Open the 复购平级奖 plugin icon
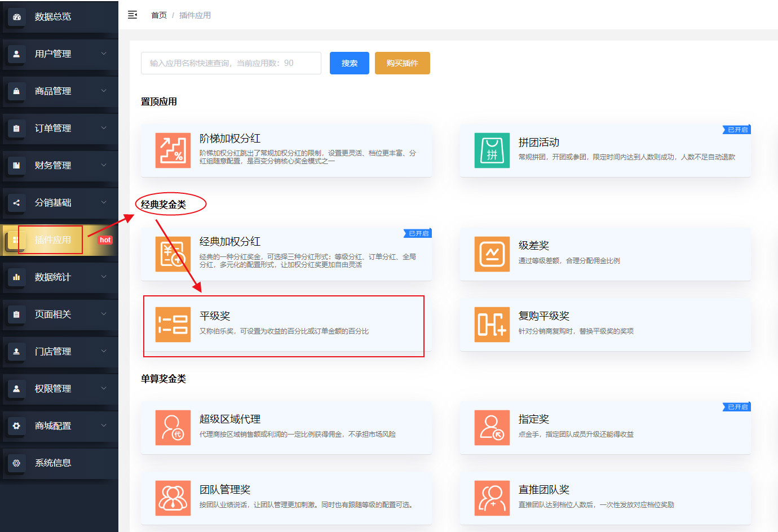The height and width of the screenshot is (532, 778). point(492,325)
